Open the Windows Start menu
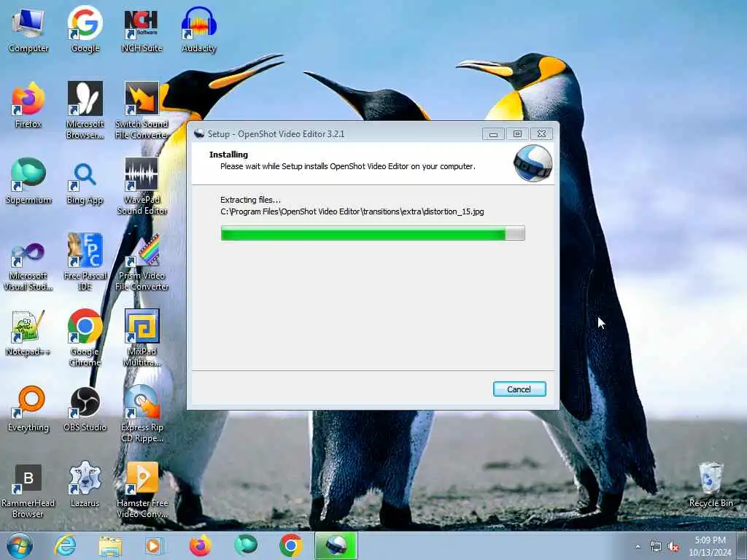747x560 pixels. (x=20, y=545)
